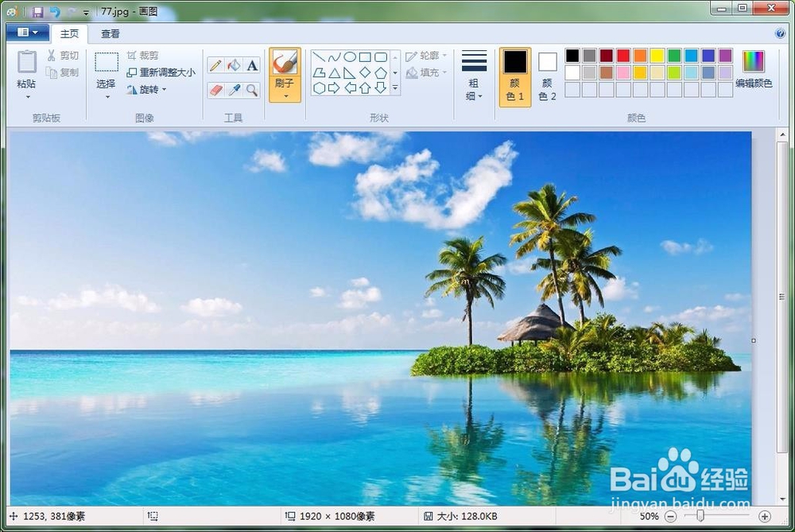
Task: Expand the Select (选择) dropdown arrow
Action: pyautogui.click(x=107, y=97)
